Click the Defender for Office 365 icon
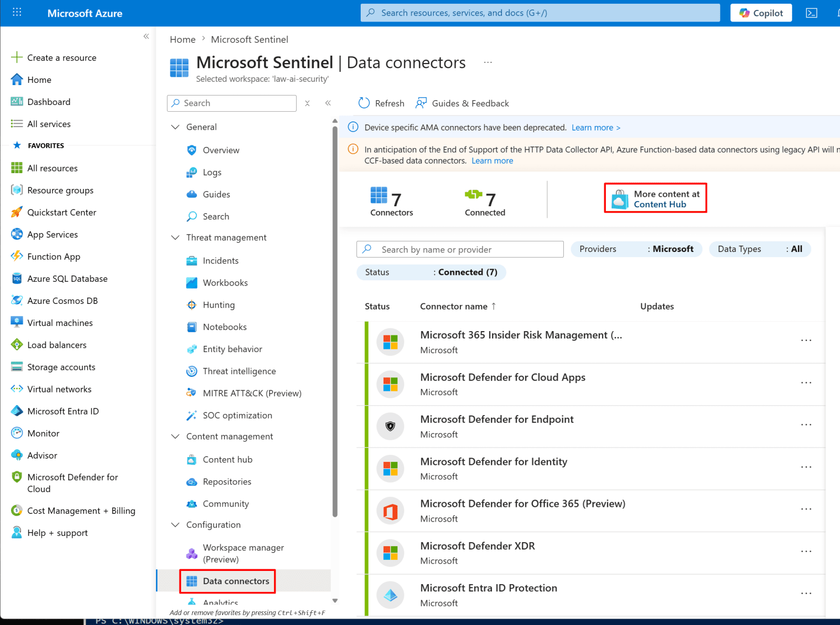This screenshot has width=840, height=625. [390, 511]
